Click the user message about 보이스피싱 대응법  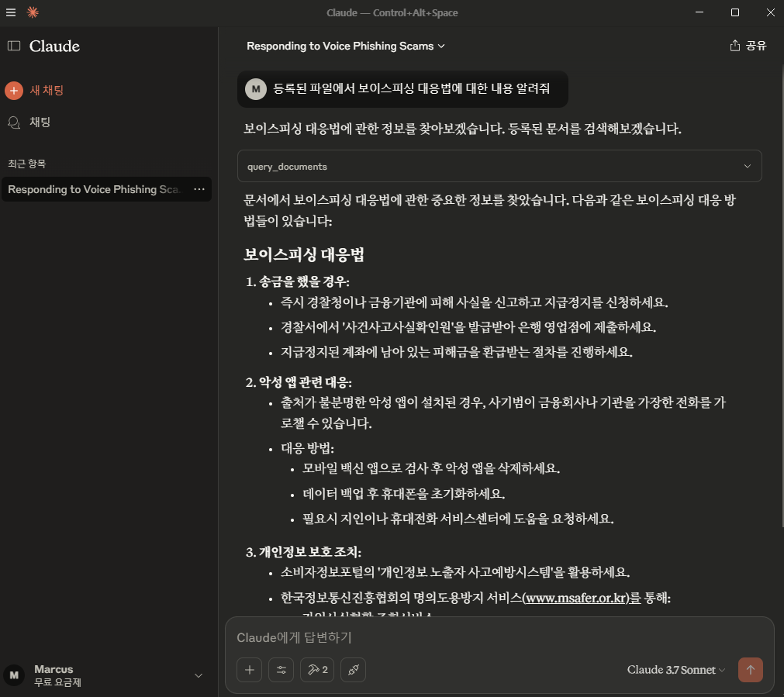[402, 89]
